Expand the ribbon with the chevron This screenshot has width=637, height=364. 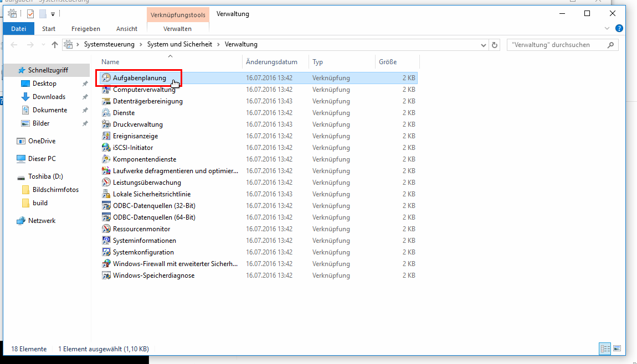pyautogui.click(x=607, y=28)
